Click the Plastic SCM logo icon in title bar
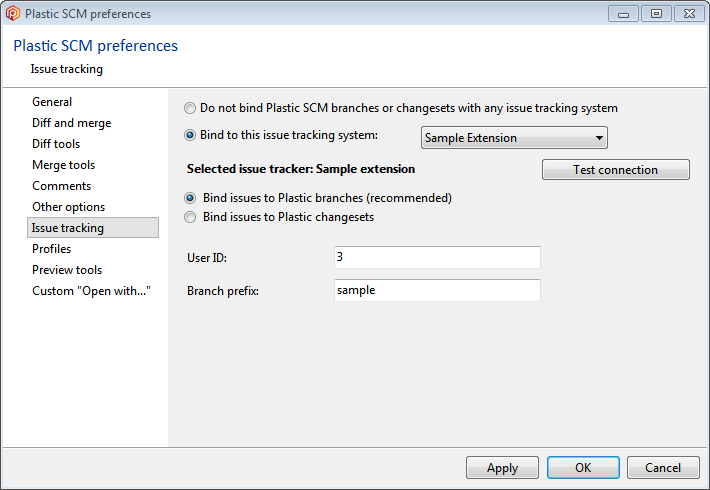 (x=13, y=14)
